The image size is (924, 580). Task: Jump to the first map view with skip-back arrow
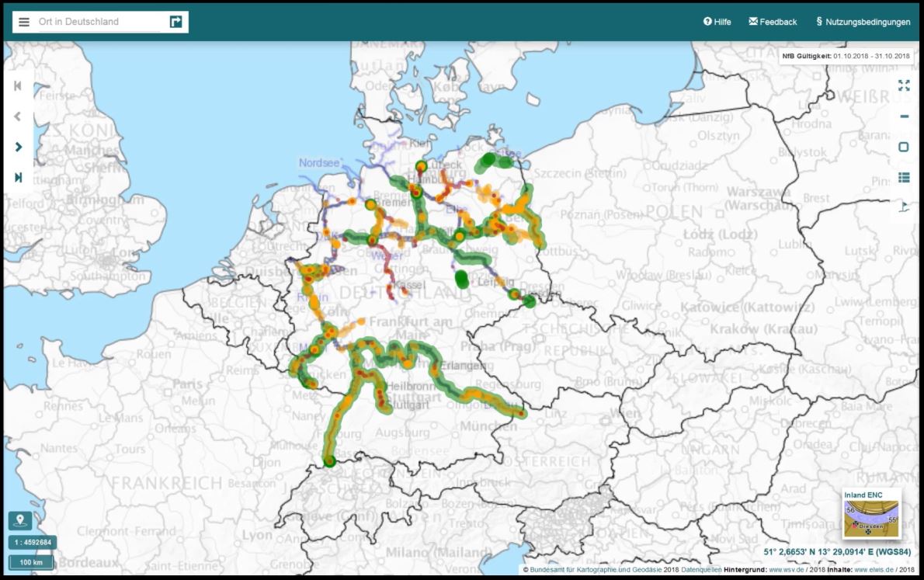18,86
